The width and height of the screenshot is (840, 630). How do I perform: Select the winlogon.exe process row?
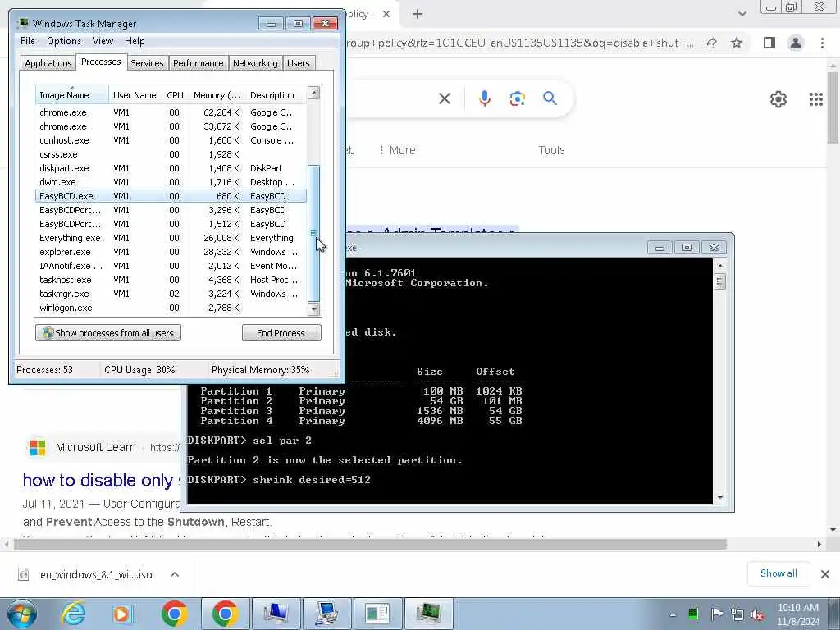coord(171,308)
